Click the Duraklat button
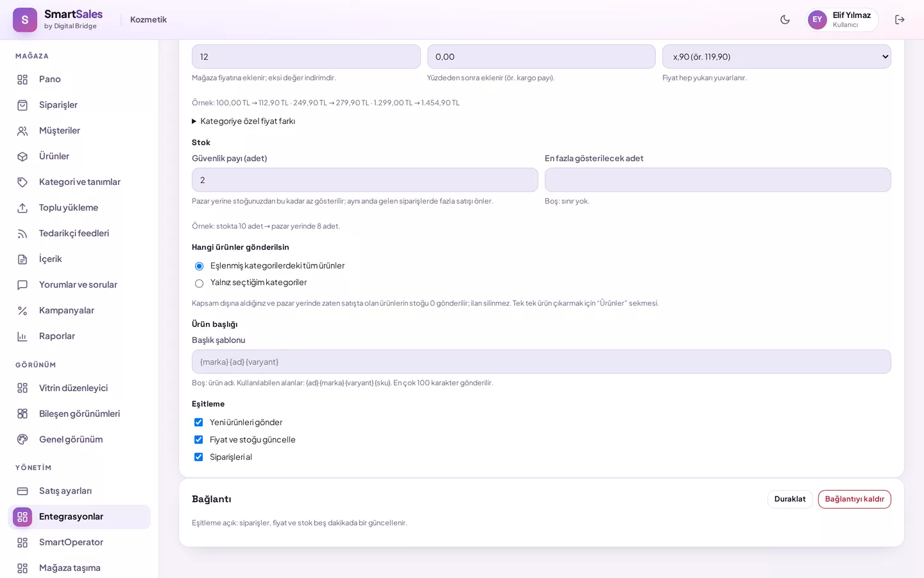This screenshot has height=578, width=924. pyautogui.click(x=790, y=499)
